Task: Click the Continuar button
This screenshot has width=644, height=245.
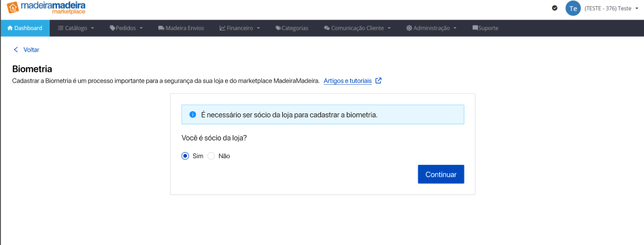Action: 441,174
